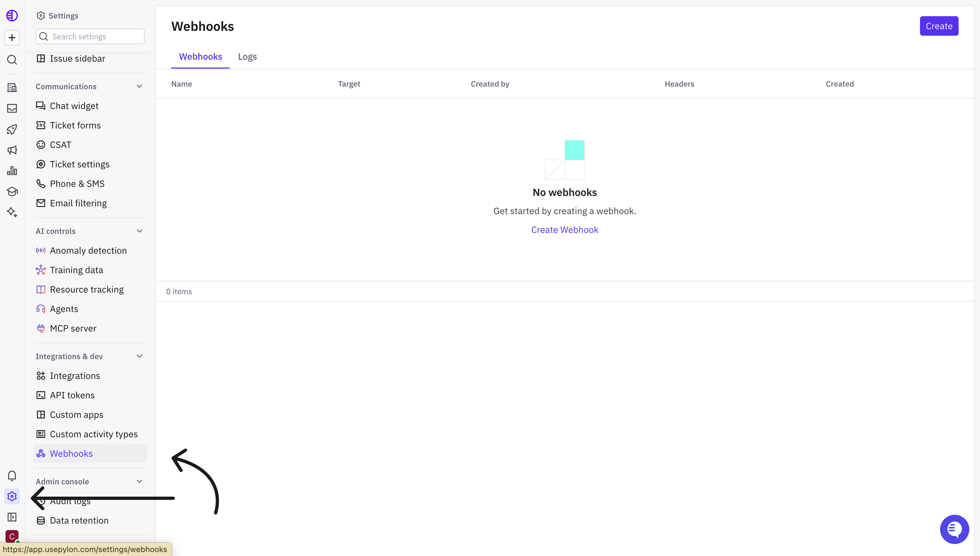This screenshot has width=980, height=556.
Task: Open Integrations settings
Action: (x=90, y=376)
